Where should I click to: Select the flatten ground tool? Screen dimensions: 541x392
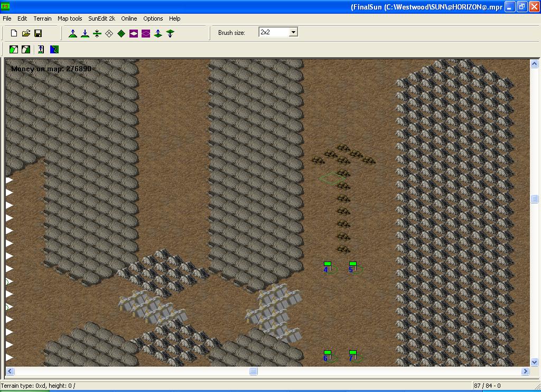click(97, 33)
